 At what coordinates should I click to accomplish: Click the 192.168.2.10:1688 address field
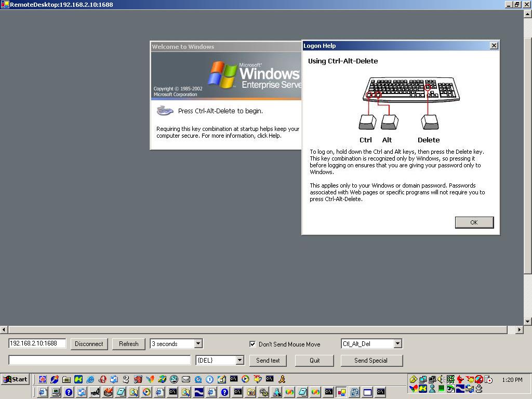pyautogui.click(x=37, y=343)
